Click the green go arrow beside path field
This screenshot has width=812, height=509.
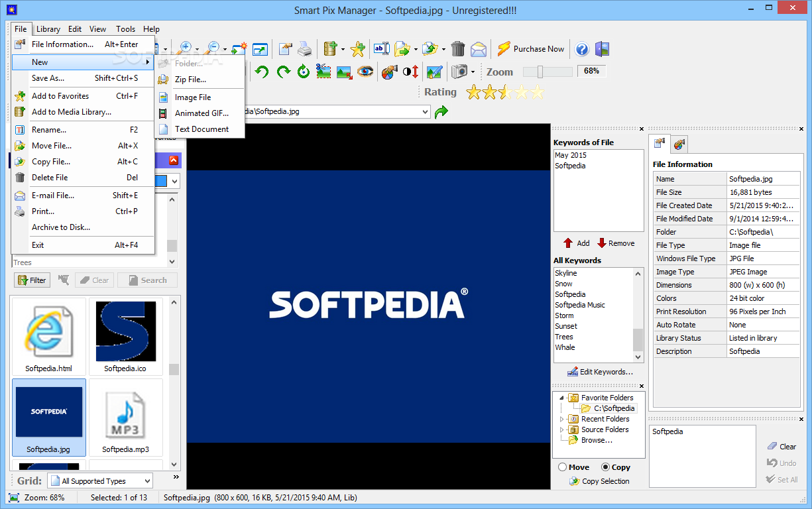[x=441, y=112]
